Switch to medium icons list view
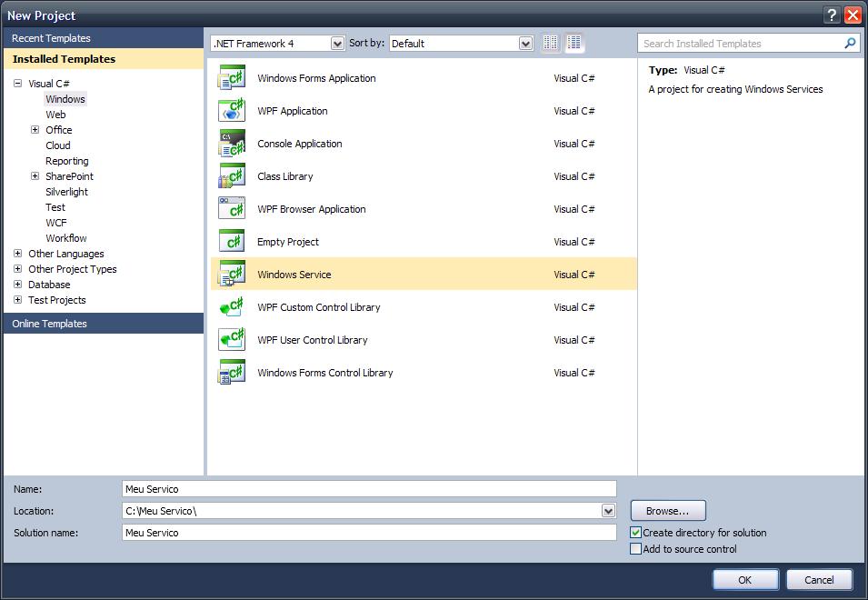This screenshot has width=868, height=600. tap(574, 43)
